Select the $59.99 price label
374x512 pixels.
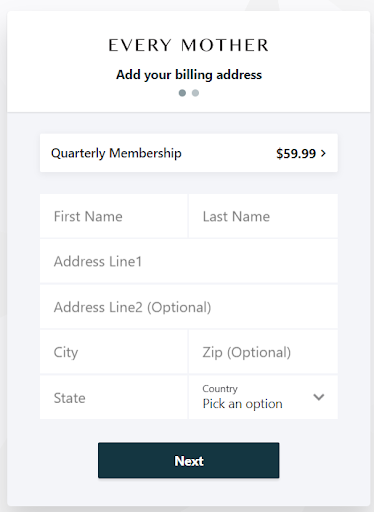(296, 154)
